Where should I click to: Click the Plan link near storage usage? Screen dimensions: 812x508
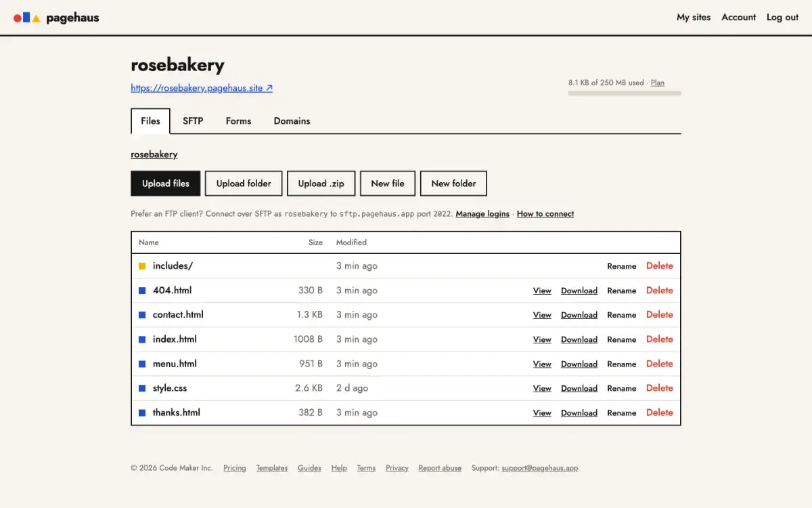coord(658,83)
